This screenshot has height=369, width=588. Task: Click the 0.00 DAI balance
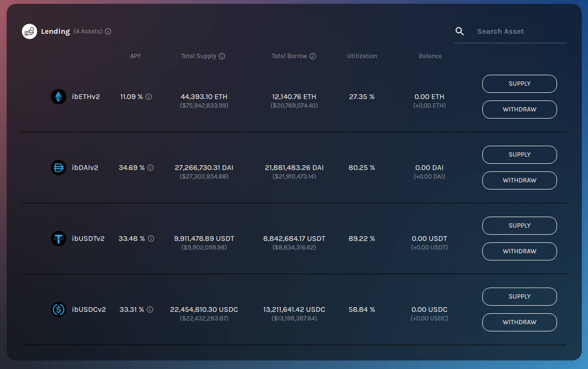[429, 168]
